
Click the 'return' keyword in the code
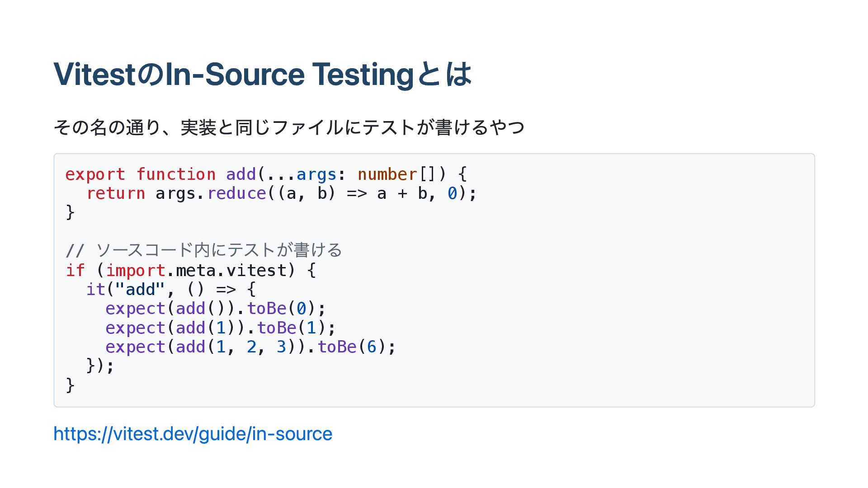point(116,193)
